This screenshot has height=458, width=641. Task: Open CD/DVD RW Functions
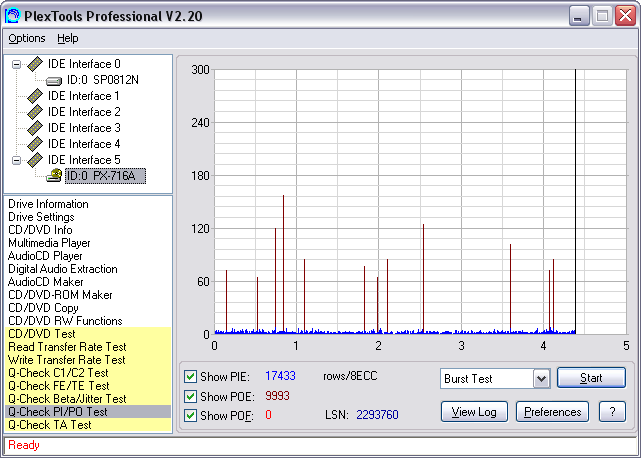click(x=65, y=321)
